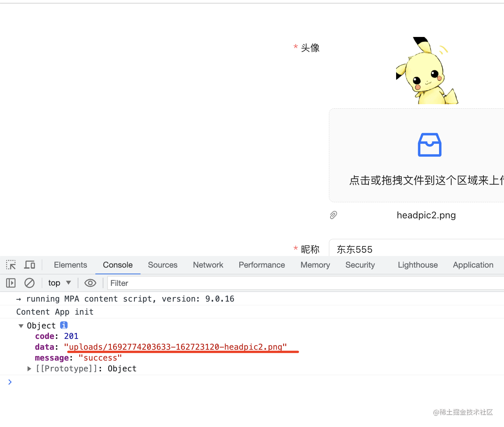Collapse the logged Object entry
This screenshot has width=504, height=427.
21,326
